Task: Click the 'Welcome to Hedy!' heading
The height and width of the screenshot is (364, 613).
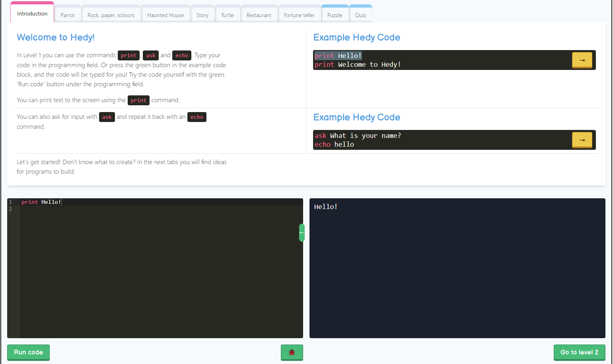Action: tap(56, 37)
